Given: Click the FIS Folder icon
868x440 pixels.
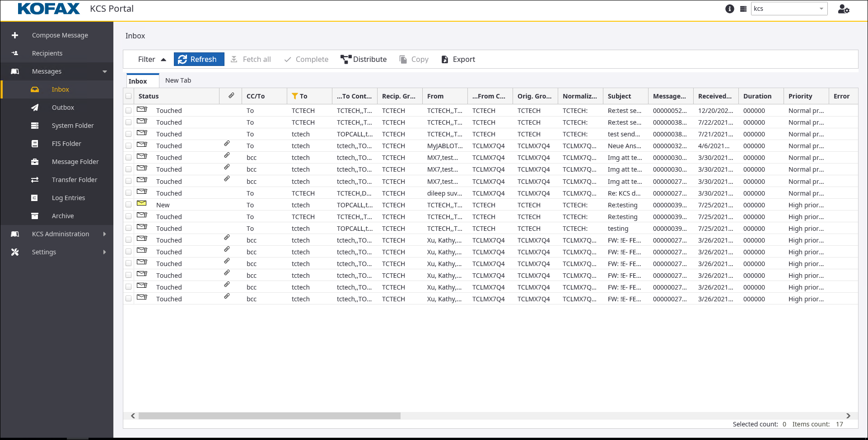Looking at the screenshot, I should tap(35, 144).
